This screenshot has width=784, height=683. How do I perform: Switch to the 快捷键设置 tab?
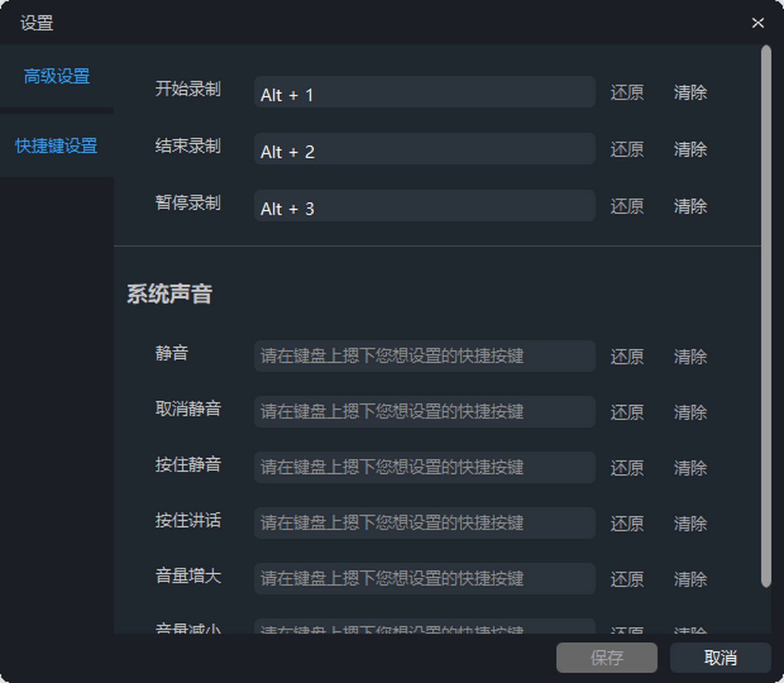pyautogui.click(x=57, y=145)
